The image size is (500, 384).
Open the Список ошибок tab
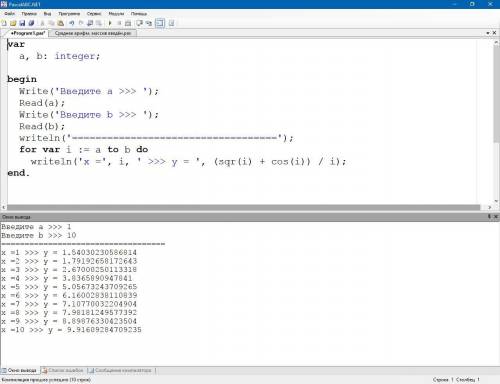(x=63, y=370)
